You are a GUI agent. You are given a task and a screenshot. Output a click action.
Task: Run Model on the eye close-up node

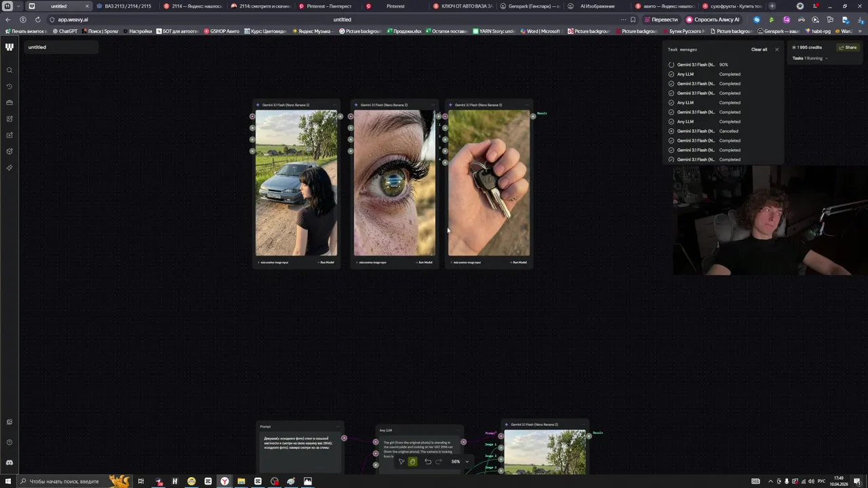425,262
